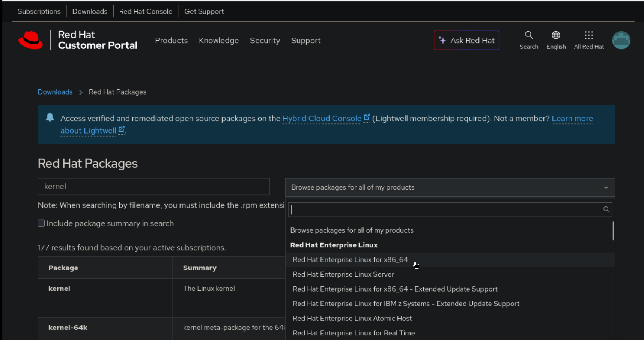Select Red Hat Enterprise Linux Server option
The image size is (644, 340).
tap(450, 274)
